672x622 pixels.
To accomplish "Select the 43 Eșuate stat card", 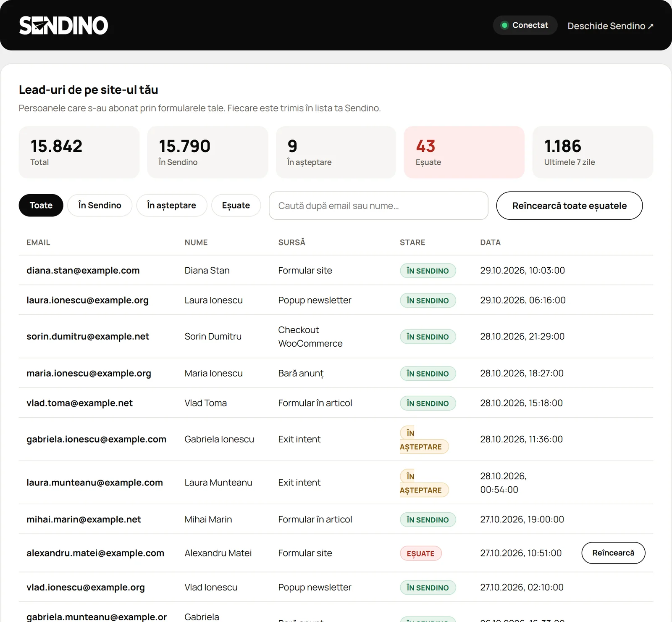I will click(464, 152).
